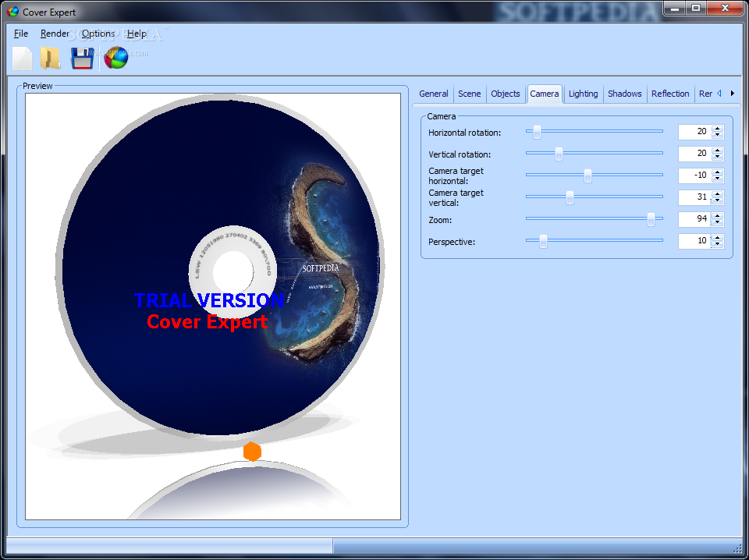Click the Open folder toolbar icon
The image size is (749, 560).
click(50, 58)
